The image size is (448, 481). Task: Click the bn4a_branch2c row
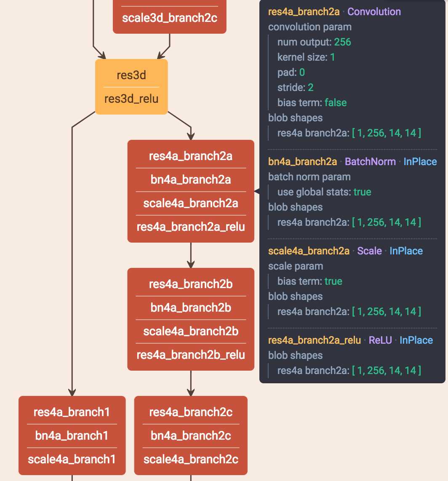pyautogui.click(x=191, y=436)
